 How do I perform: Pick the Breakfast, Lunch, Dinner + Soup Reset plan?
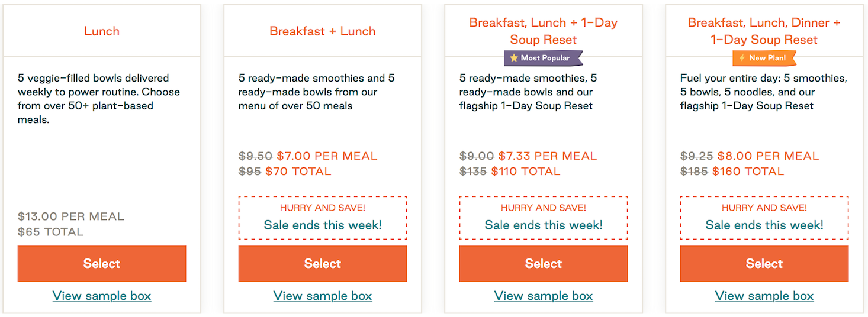point(764,264)
